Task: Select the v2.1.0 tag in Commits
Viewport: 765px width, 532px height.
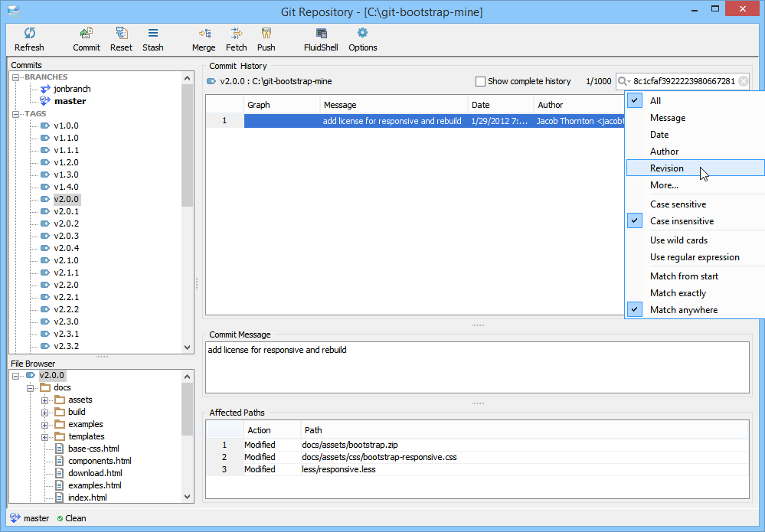Action: click(67, 260)
